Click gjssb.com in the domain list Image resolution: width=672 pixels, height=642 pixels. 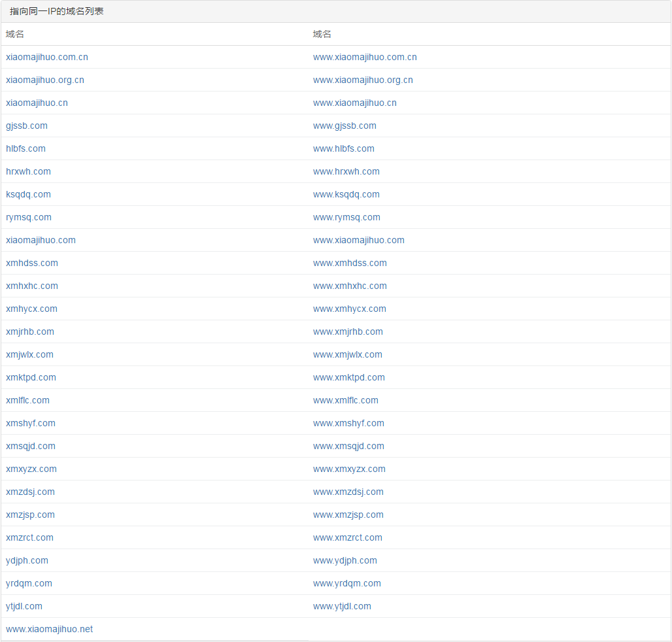click(x=27, y=126)
